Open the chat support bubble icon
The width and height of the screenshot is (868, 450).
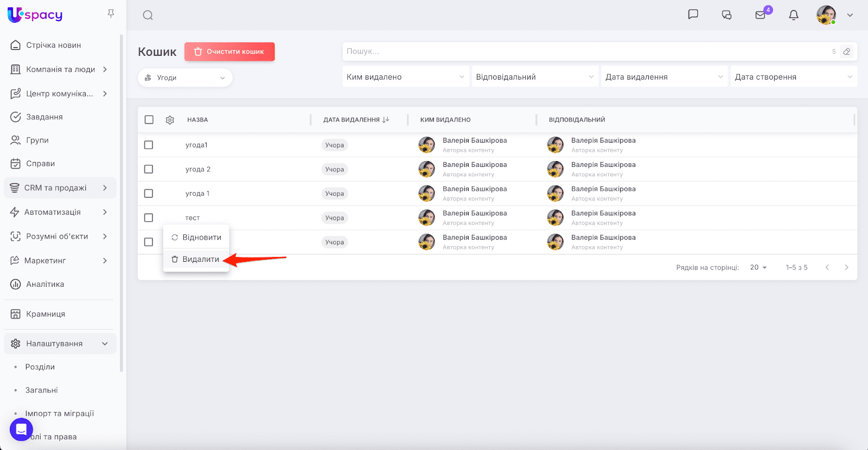click(21, 430)
